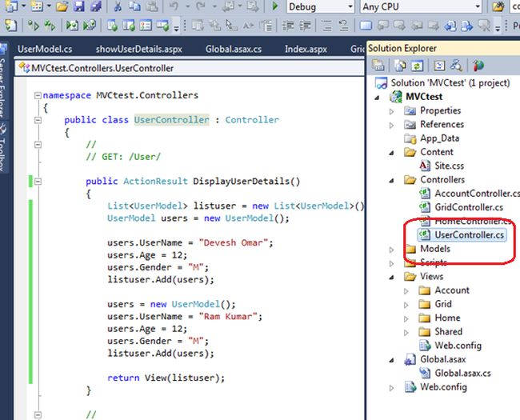Switch to the Global.asax.cs tab
Viewport: 520px width, 420px height.
click(x=234, y=49)
